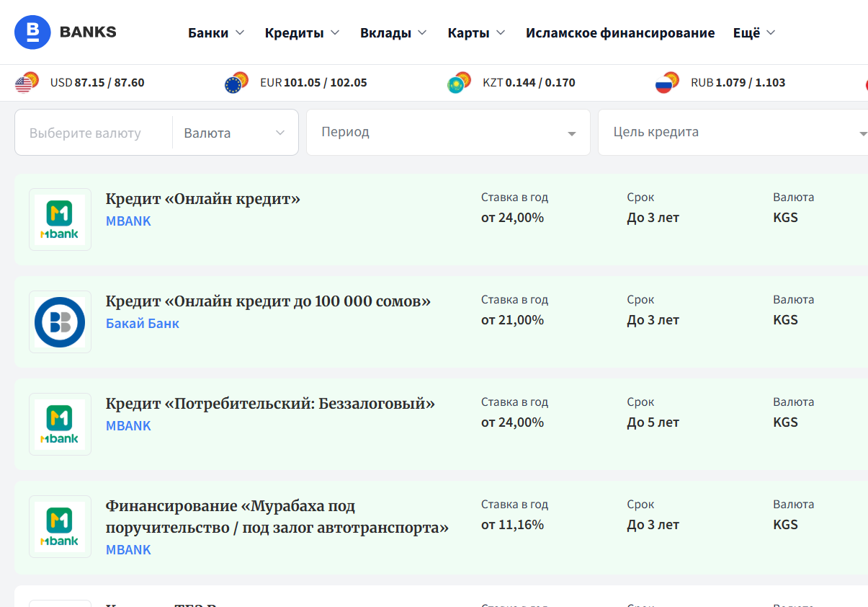Click the BANKS site name text
The image size is (868, 607).
(88, 32)
